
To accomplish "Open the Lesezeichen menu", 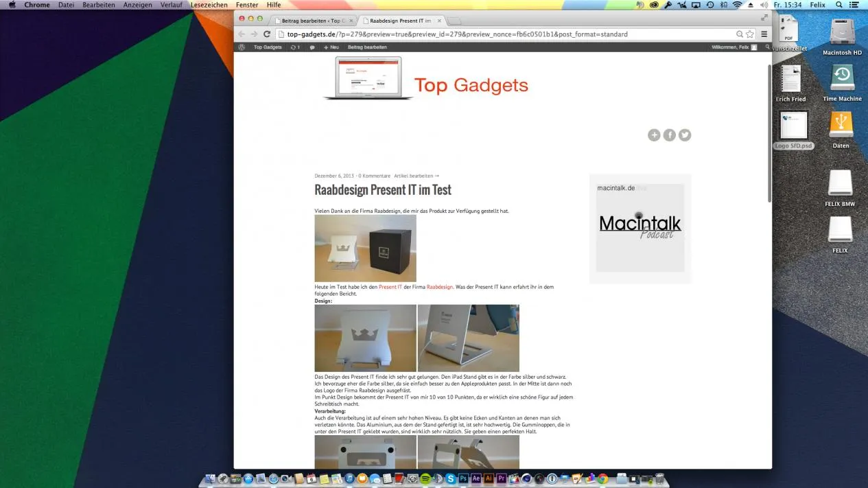I will (209, 5).
